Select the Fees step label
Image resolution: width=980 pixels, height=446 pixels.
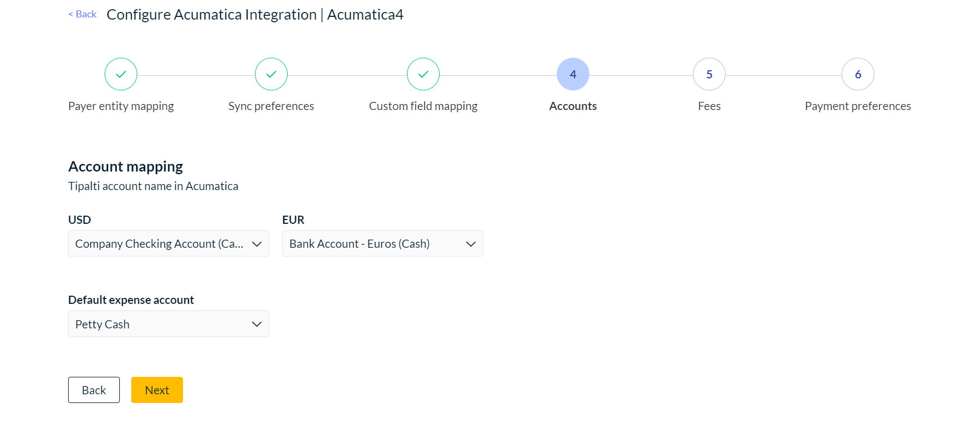pyautogui.click(x=709, y=106)
